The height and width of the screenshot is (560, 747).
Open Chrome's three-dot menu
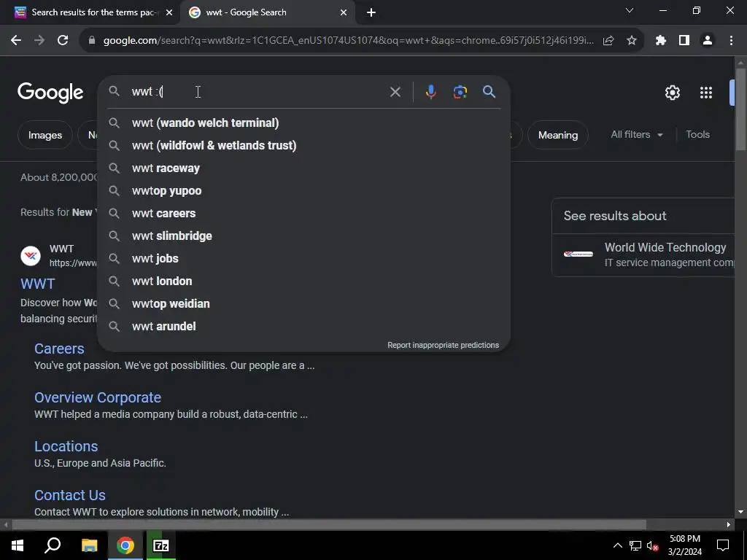[731, 41]
